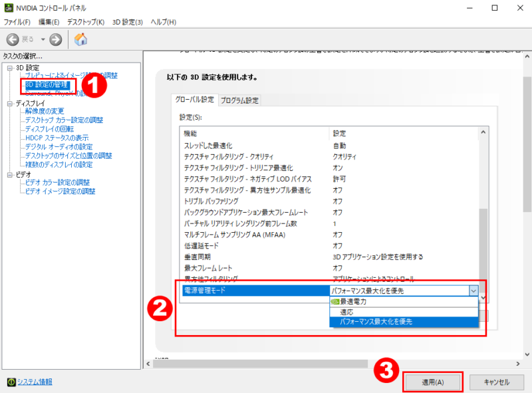The width and height of the screenshot is (532, 393).
Task: Click the キャンセル button
Action: (496, 382)
